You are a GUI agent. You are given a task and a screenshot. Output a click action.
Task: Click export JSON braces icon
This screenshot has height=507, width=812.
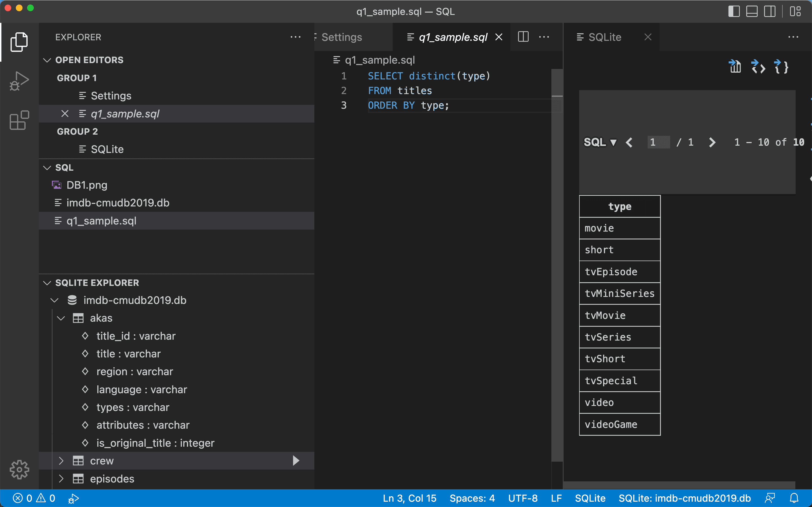click(x=781, y=67)
